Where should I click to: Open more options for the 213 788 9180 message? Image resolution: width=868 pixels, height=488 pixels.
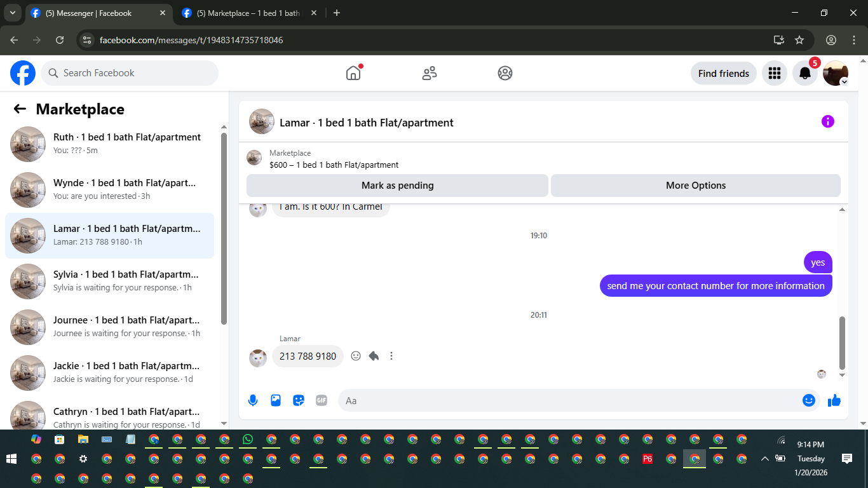(x=391, y=356)
